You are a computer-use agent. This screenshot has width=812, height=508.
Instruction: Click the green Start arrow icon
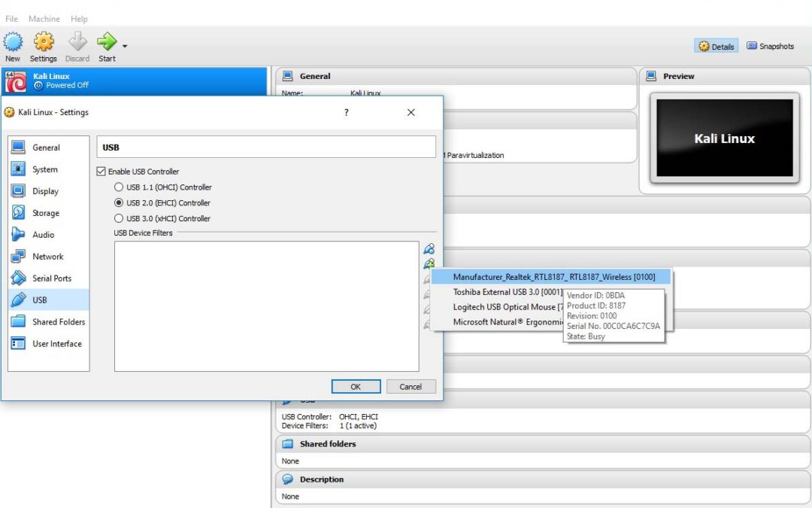(x=107, y=43)
